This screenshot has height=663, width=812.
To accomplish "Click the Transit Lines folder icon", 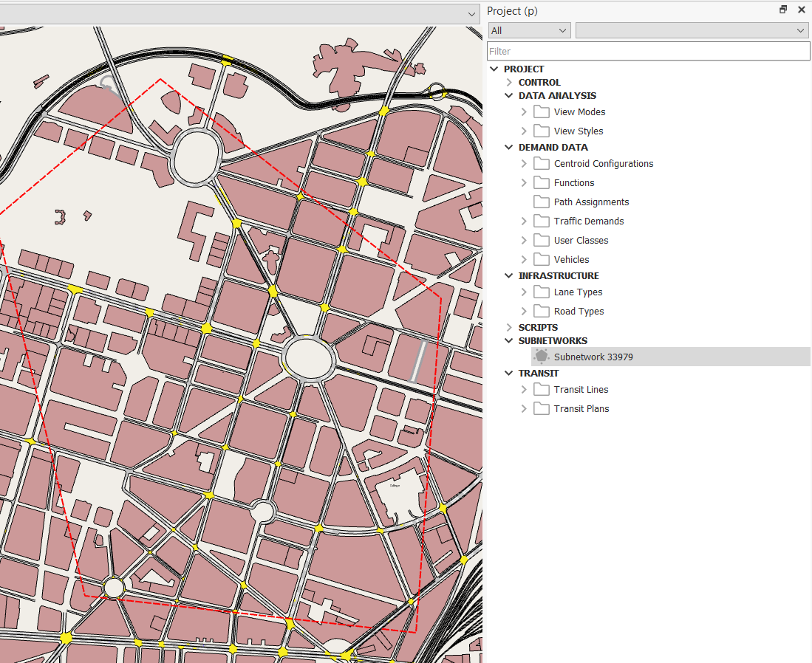I will 540,389.
